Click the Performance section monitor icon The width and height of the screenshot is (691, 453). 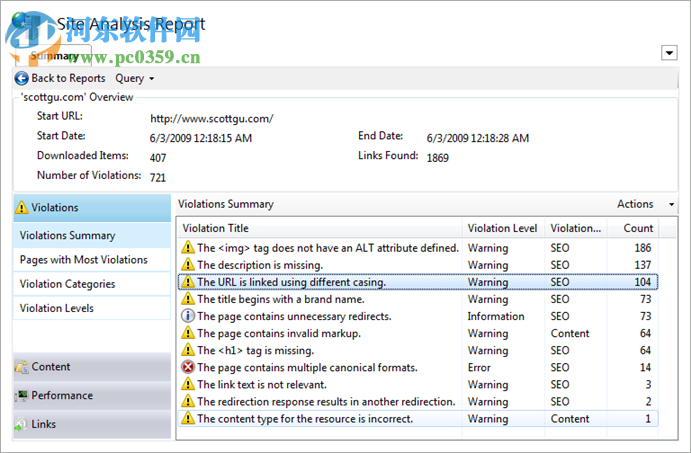pyautogui.click(x=21, y=395)
